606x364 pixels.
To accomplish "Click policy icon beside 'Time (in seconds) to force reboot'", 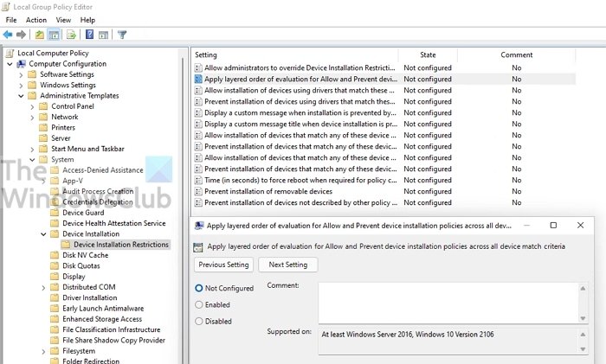I will 198,180.
